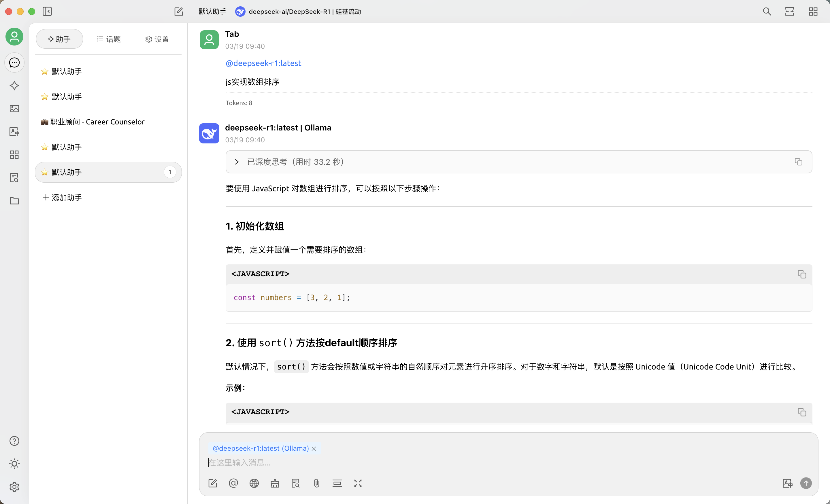Copy the second JAVASCRIPT code block
Screen dimensions: 830x504
[802, 412]
